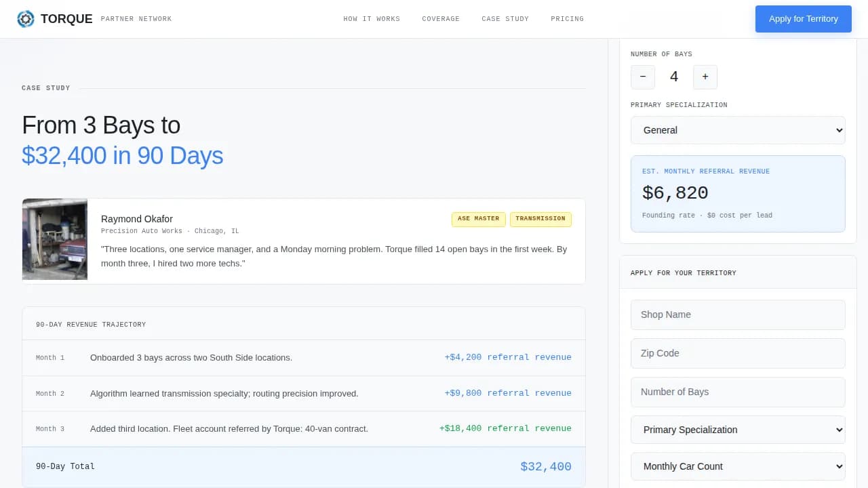Open the Monthly Car Count dropdown

[738, 466]
